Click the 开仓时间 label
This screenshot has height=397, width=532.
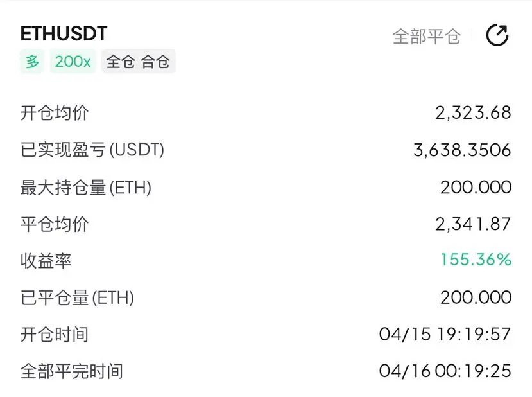[x=55, y=335]
